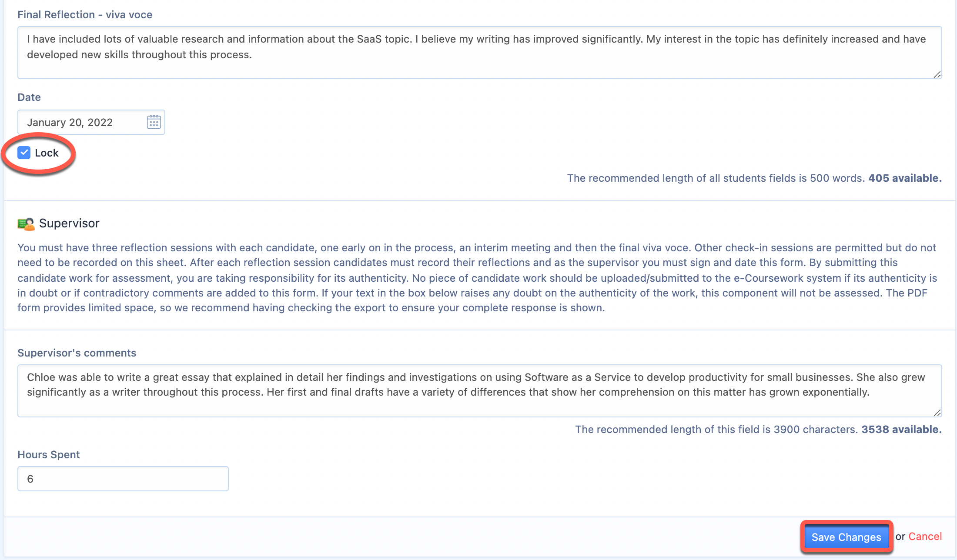Click the Supervisor section heading
This screenshot has width=957, height=560.
(x=69, y=223)
